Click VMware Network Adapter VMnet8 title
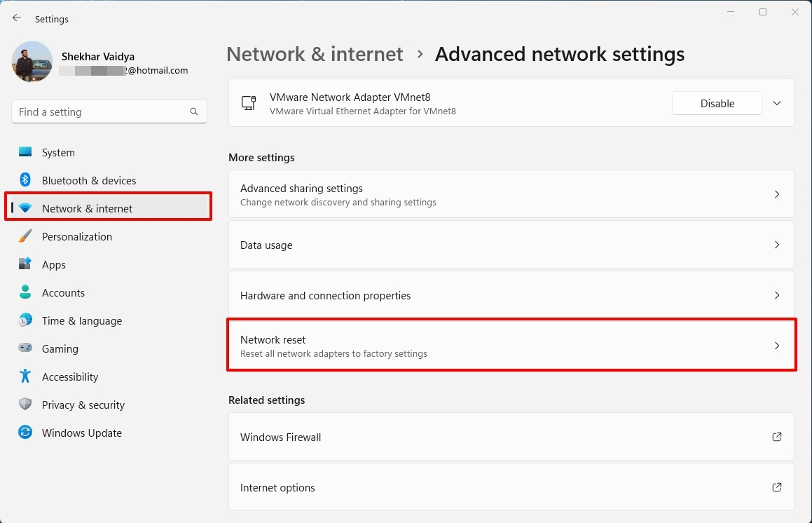 [x=350, y=97]
